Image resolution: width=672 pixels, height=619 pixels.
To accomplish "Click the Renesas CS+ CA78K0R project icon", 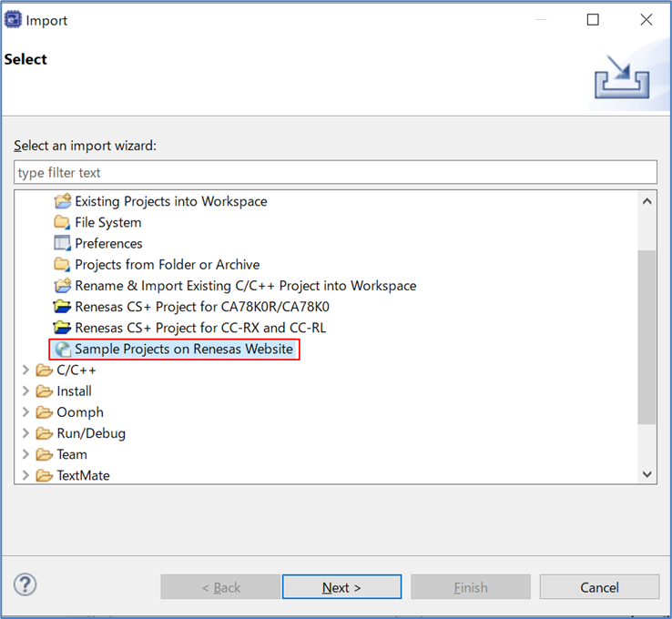I will [x=62, y=306].
